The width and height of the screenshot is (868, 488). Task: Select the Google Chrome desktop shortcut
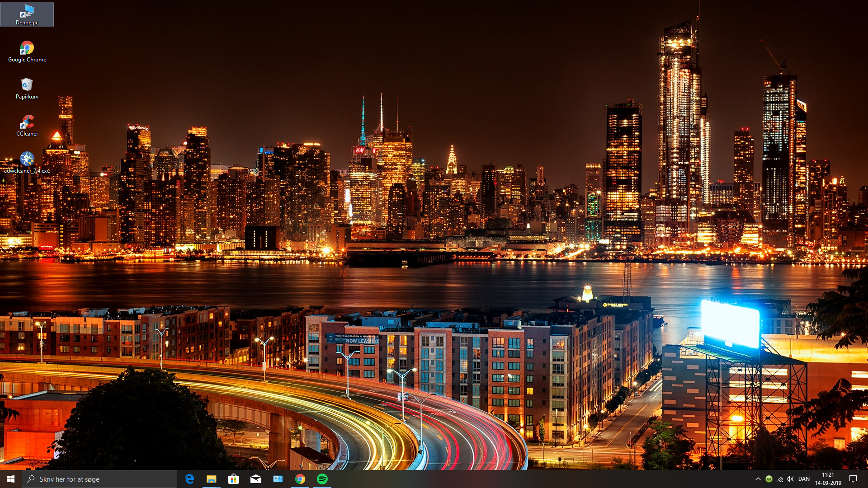pos(27,52)
